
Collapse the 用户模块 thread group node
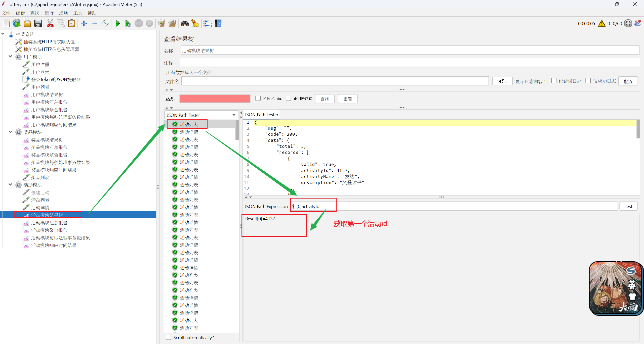(10, 57)
